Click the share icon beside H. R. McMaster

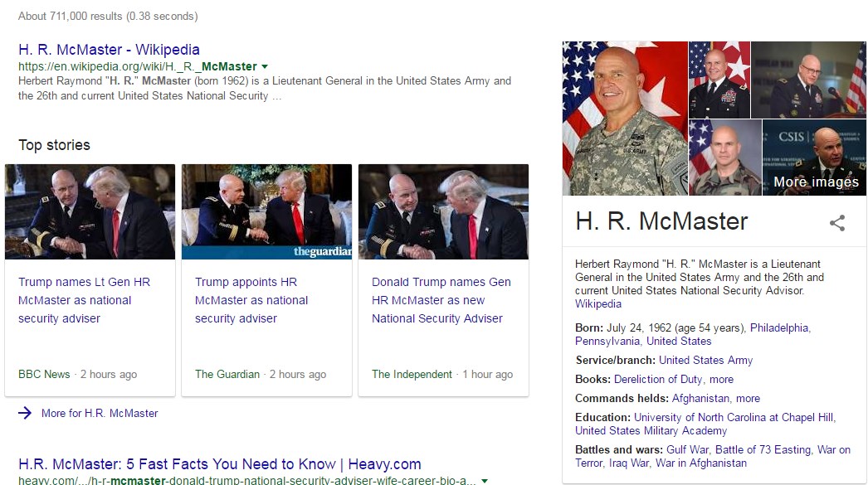tap(837, 223)
